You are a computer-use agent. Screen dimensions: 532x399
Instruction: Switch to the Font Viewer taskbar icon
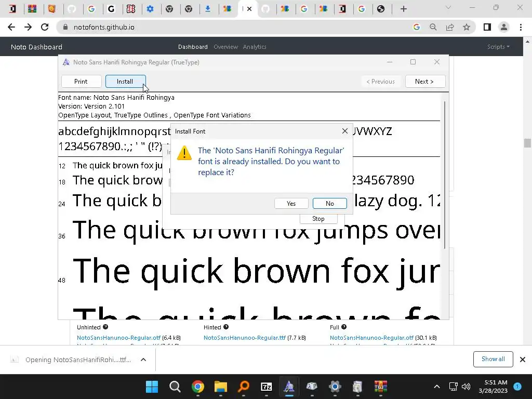coord(289,387)
